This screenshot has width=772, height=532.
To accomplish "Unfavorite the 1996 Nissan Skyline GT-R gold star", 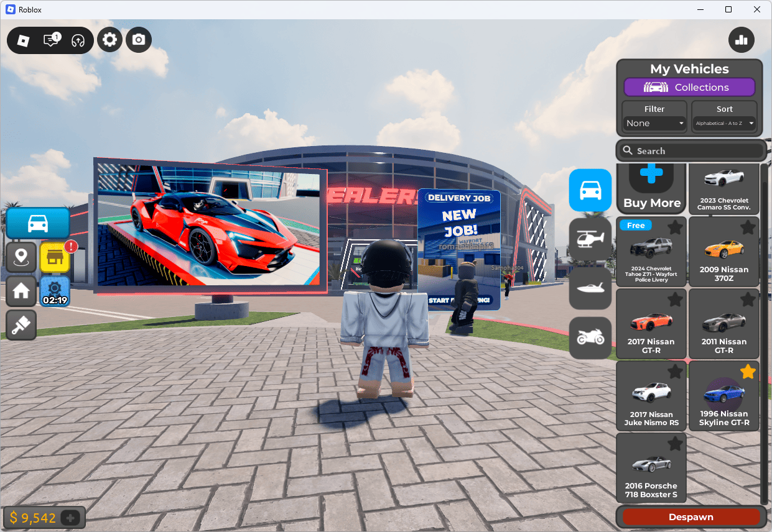I will point(748,372).
